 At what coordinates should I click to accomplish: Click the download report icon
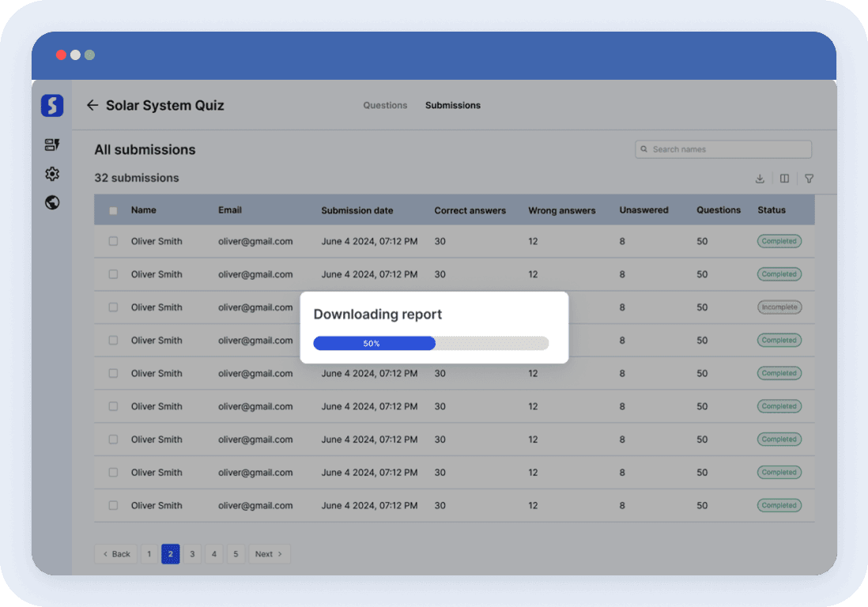[x=760, y=179]
